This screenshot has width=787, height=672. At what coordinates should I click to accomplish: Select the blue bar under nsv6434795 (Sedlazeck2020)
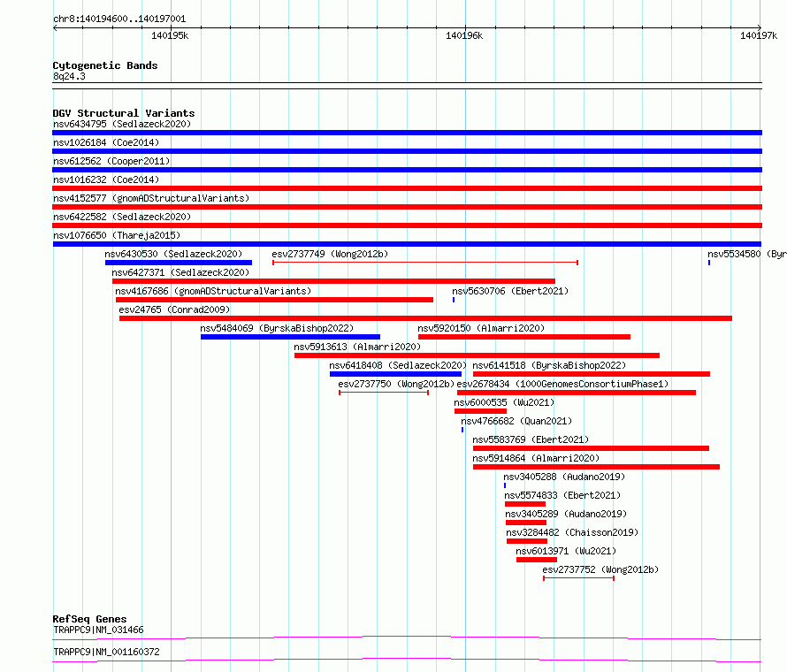click(407, 133)
